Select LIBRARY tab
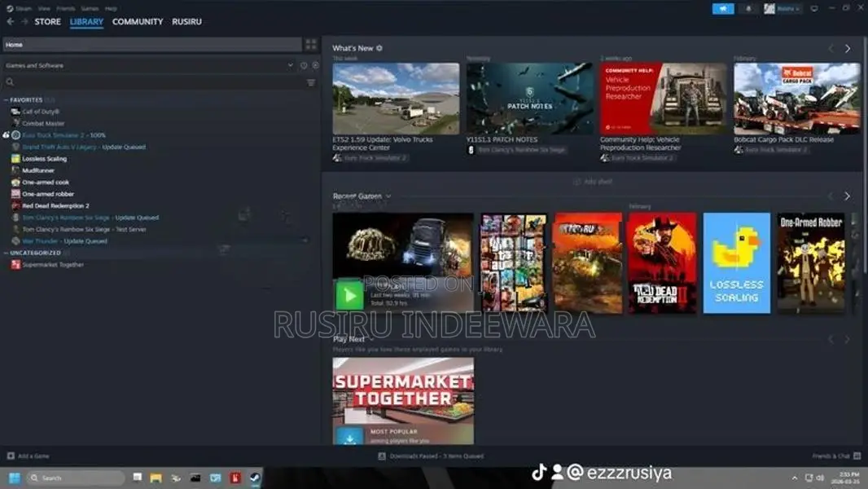 pos(86,22)
